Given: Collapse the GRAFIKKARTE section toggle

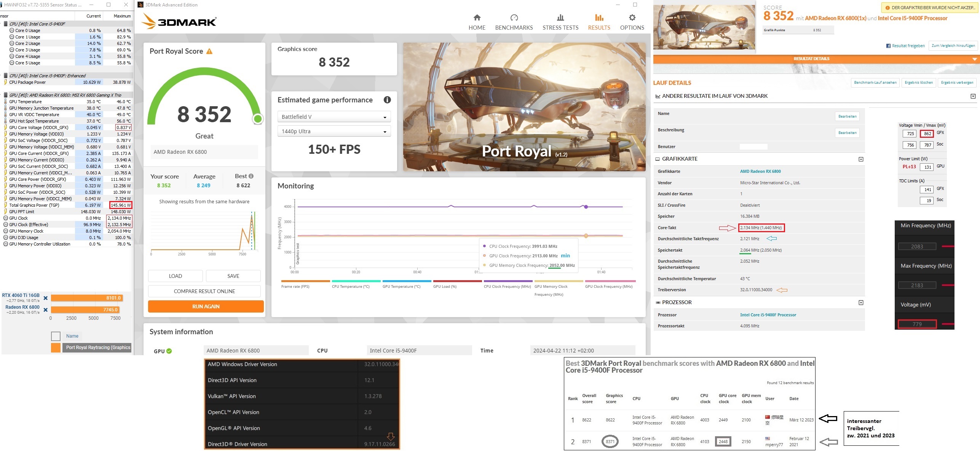Looking at the screenshot, I should [861, 159].
